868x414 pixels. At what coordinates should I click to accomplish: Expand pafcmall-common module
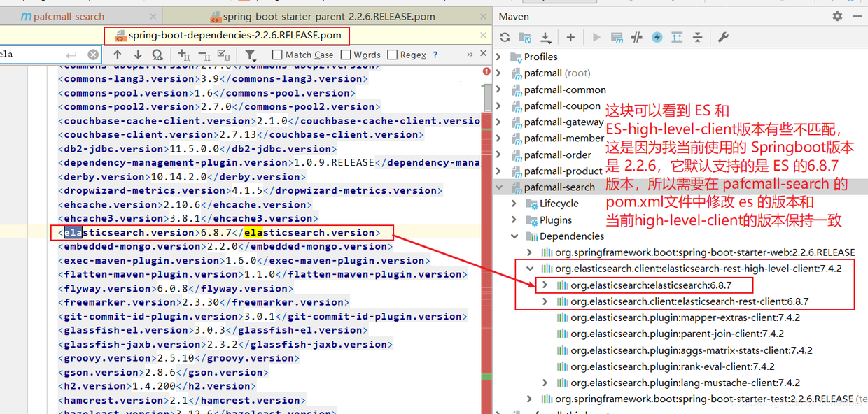point(498,90)
